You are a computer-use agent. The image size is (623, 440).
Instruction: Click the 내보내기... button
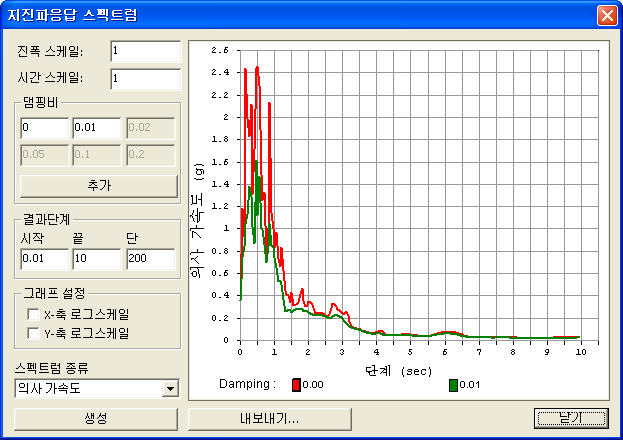coord(269,419)
